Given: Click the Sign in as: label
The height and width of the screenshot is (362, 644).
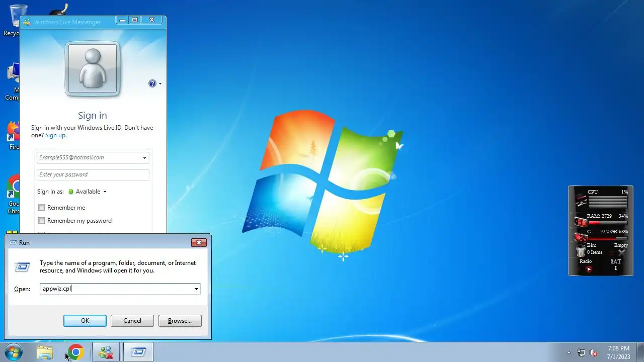Looking at the screenshot, I should 50,192.
